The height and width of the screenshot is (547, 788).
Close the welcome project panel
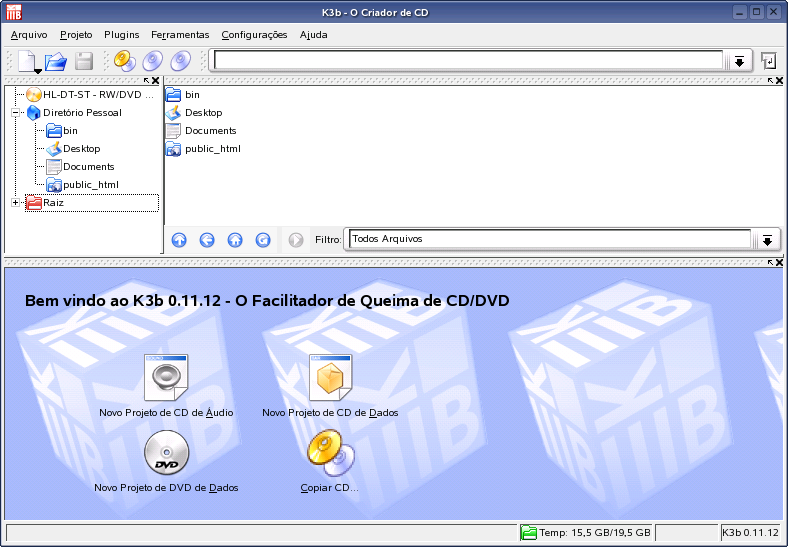pyautogui.click(x=779, y=262)
